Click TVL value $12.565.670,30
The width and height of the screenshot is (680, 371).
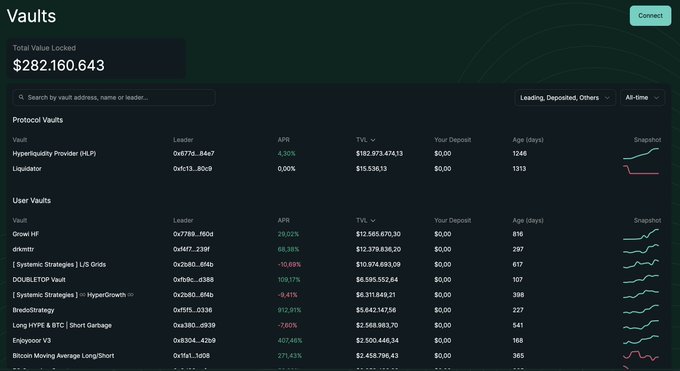pos(378,234)
